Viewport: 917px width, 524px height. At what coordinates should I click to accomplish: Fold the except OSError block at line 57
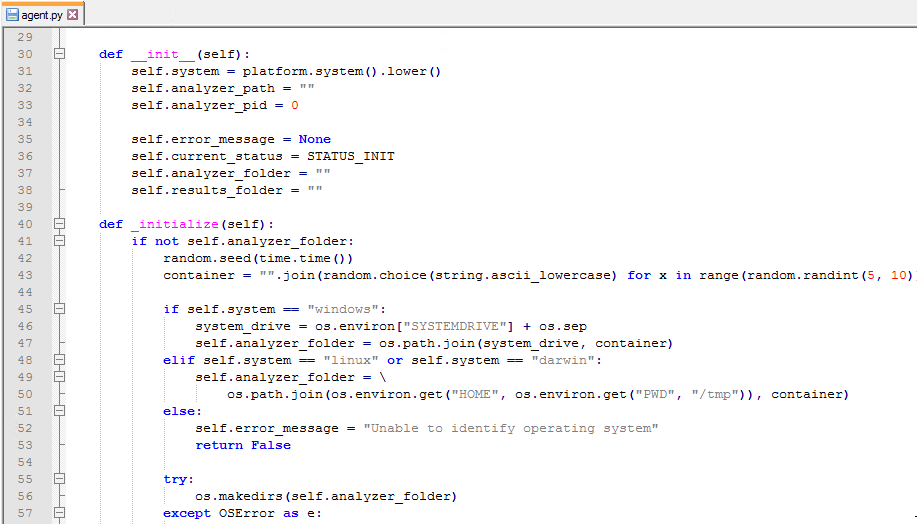pos(59,513)
